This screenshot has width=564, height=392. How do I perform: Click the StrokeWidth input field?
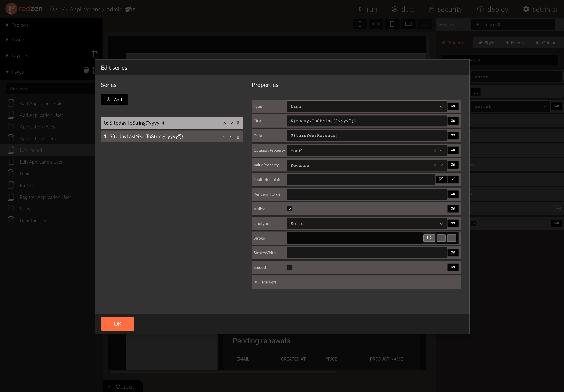click(x=366, y=253)
